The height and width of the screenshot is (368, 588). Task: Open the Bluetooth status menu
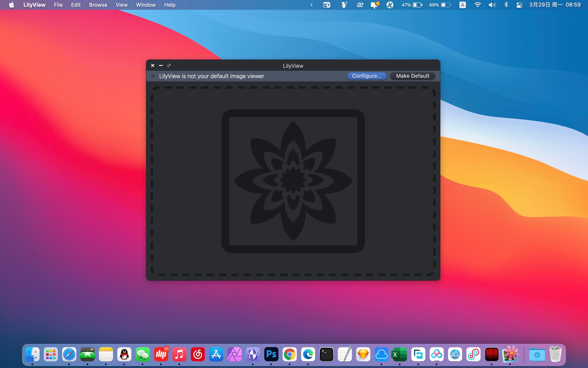[x=506, y=5]
